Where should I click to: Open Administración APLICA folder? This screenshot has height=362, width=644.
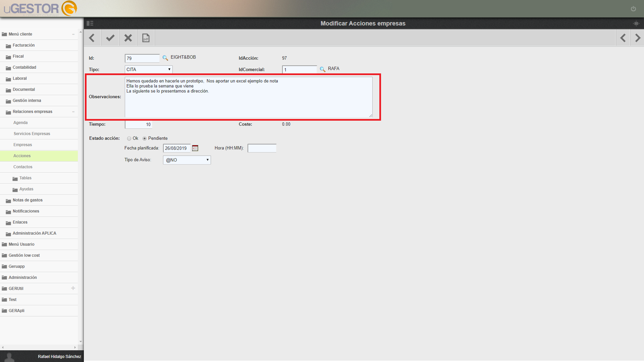click(x=34, y=233)
